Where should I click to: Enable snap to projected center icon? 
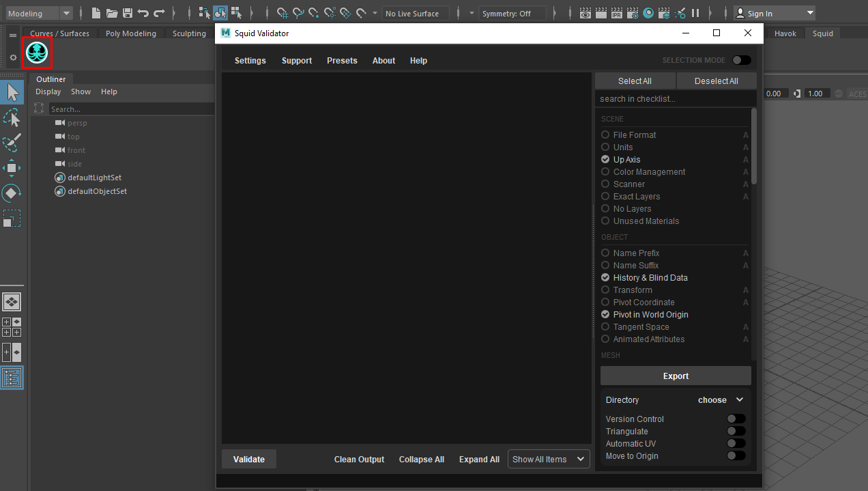(330, 13)
